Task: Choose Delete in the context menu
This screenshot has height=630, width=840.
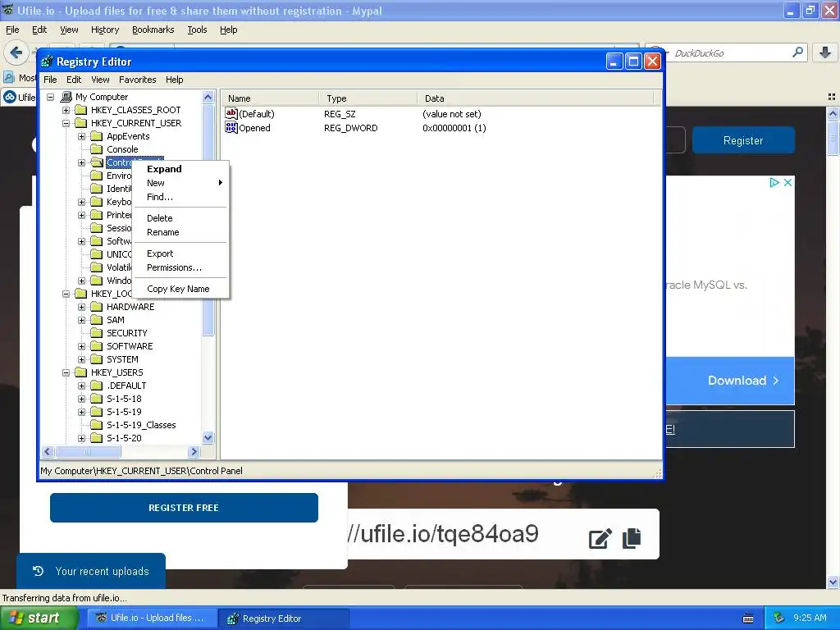Action: pyautogui.click(x=180, y=218)
